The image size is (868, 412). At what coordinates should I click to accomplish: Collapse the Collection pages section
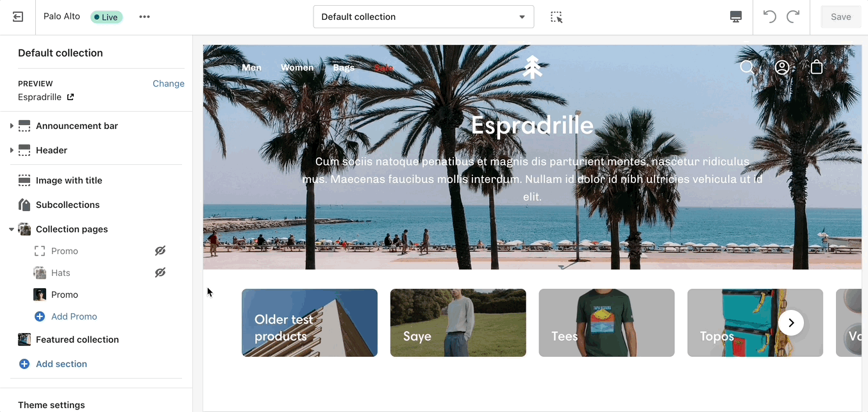tap(12, 229)
